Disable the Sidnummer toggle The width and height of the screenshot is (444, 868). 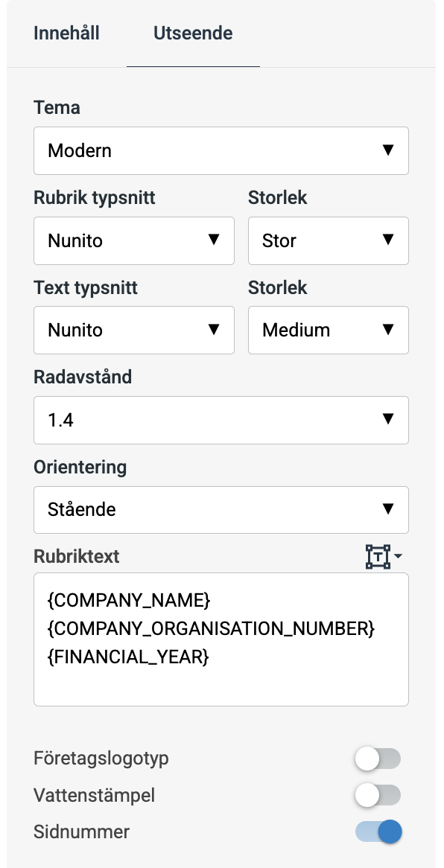click(378, 832)
